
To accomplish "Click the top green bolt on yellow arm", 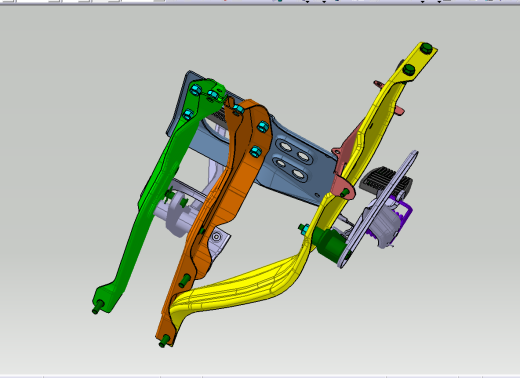I will click(x=426, y=49).
